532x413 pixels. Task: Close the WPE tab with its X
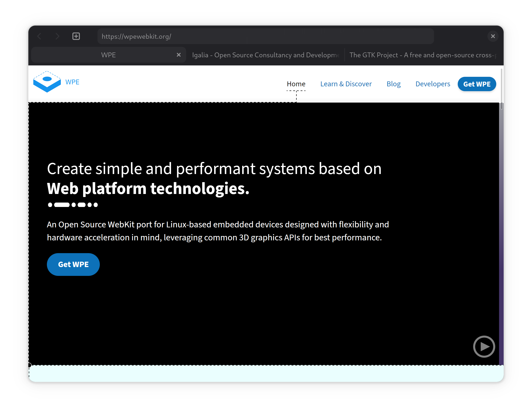point(178,55)
